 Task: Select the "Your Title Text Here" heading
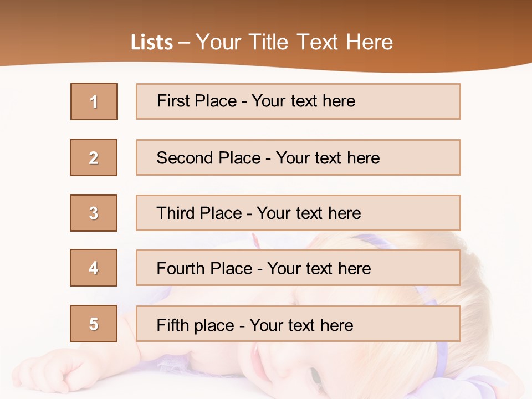(x=294, y=42)
